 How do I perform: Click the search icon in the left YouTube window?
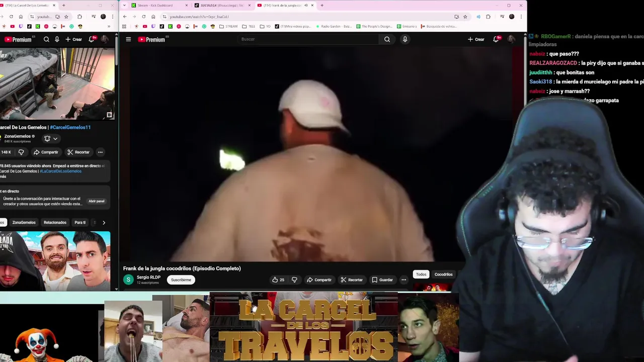46,39
